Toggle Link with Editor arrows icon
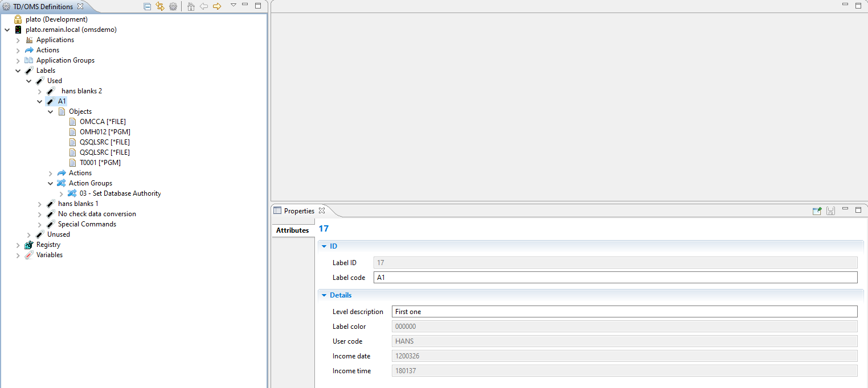 [160, 6]
